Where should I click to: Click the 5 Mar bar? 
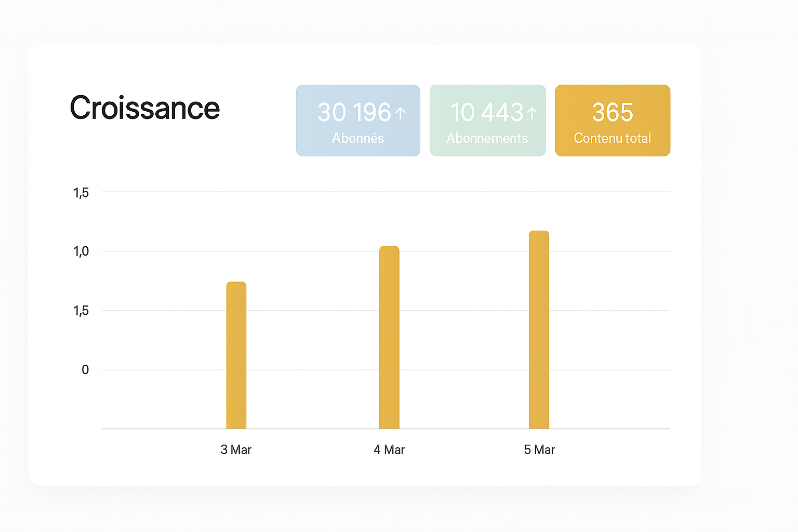pyautogui.click(x=539, y=330)
